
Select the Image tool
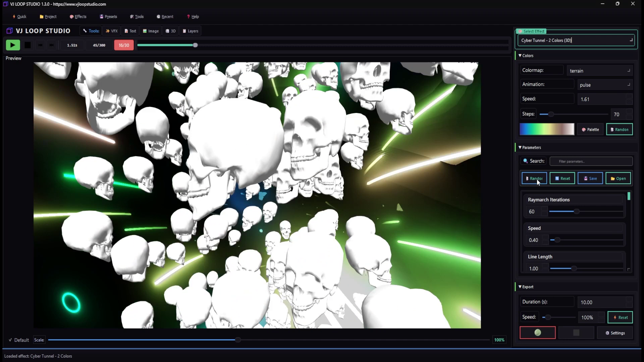150,31
